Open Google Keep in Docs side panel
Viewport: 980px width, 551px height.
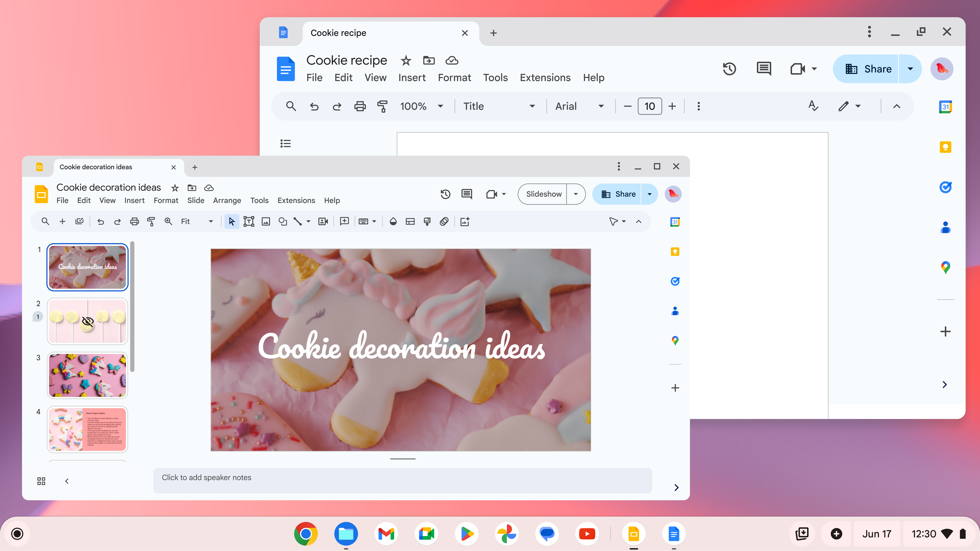(945, 147)
